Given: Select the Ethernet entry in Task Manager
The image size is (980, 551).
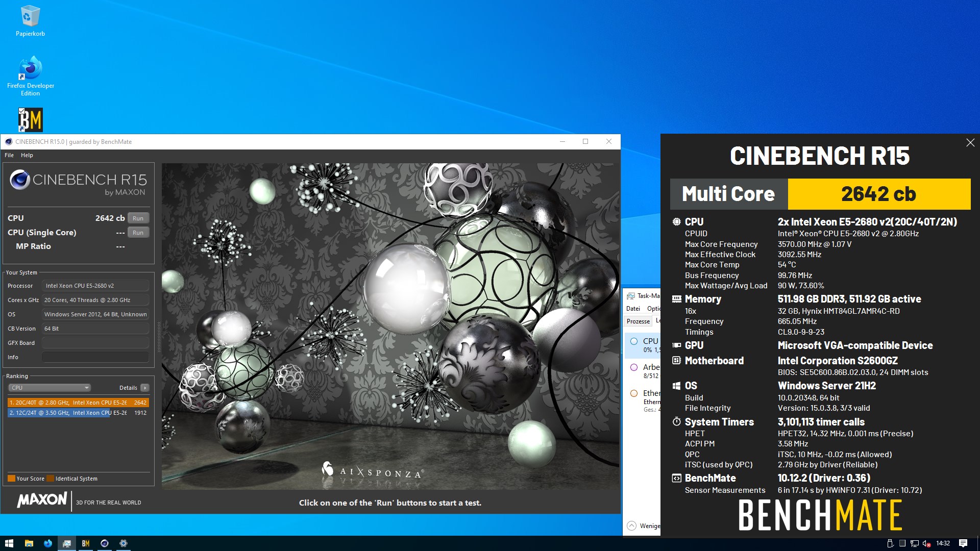Looking at the screenshot, I should (x=643, y=401).
